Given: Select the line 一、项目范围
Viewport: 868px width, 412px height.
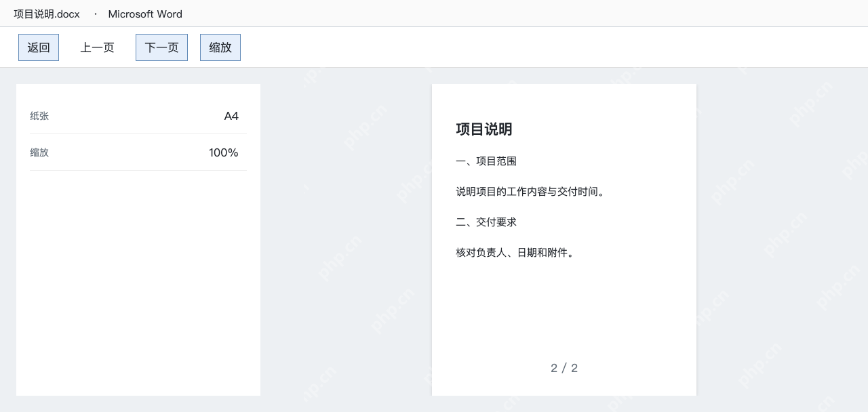Looking at the screenshot, I should pos(486,161).
